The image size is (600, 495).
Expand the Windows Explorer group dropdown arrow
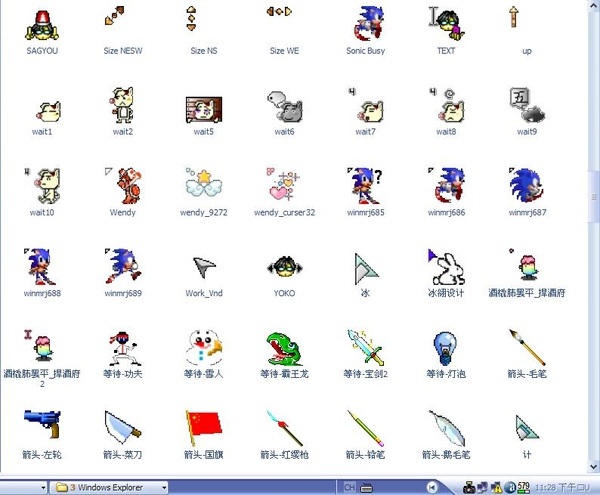click(164, 488)
